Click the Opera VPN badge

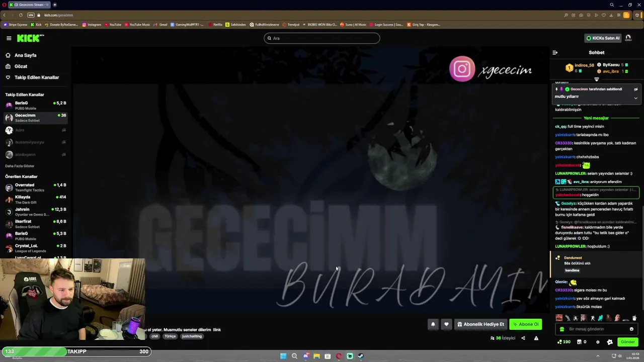pyautogui.click(x=31, y=15)
